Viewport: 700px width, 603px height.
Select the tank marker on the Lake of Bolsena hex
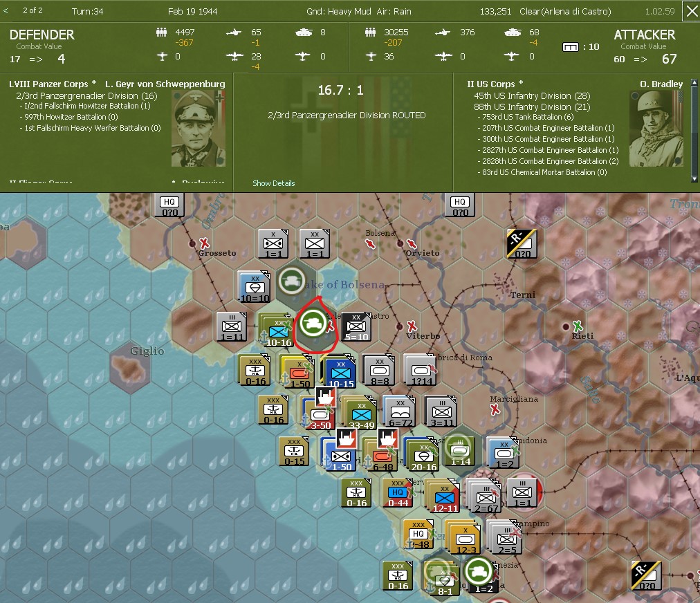[x=291, y=281]
